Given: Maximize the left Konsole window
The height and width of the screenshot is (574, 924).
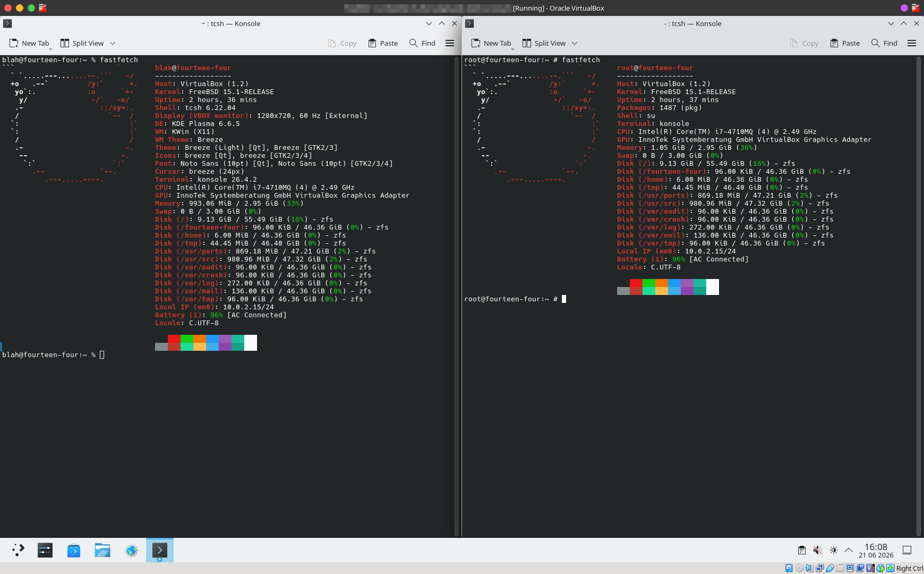Looking at the screenshot, I should pos(442,23).
